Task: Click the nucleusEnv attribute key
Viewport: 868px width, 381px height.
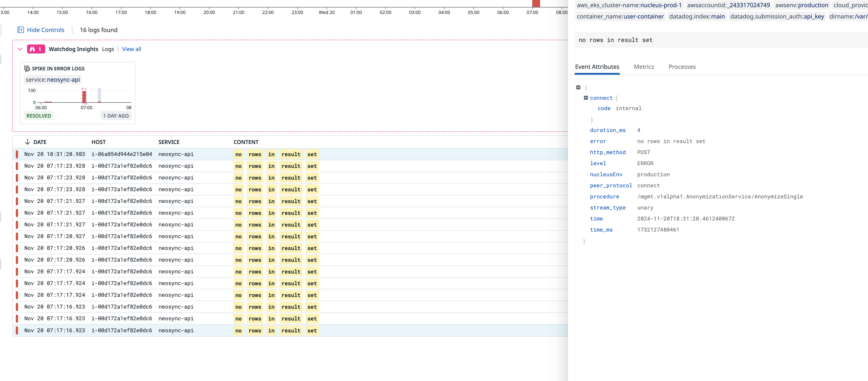Action: (606, 175)
